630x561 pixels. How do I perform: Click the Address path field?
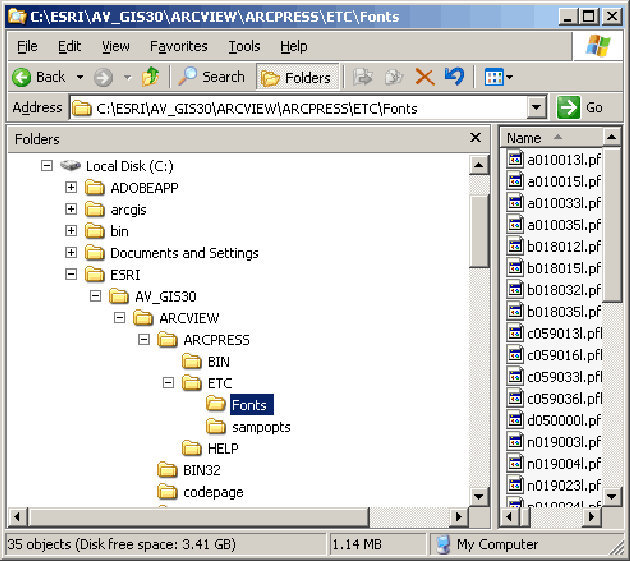[299, 108]
